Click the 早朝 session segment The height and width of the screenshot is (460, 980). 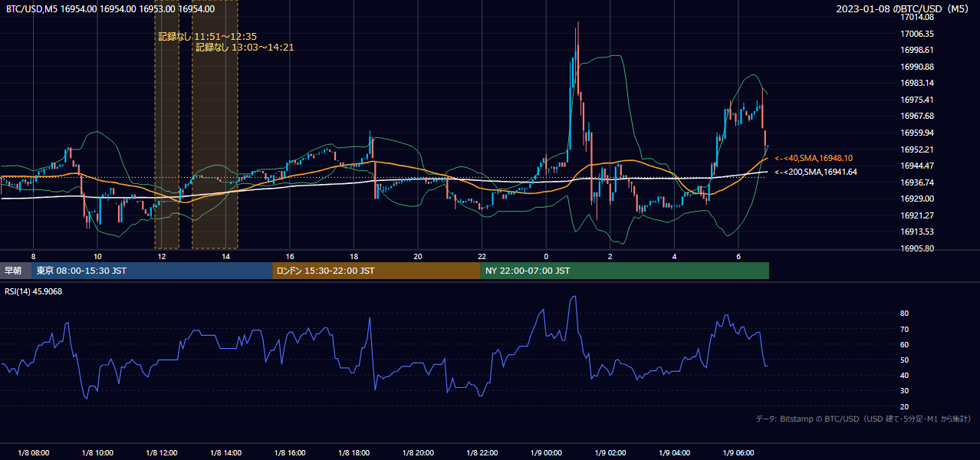(x=16, y=271)
